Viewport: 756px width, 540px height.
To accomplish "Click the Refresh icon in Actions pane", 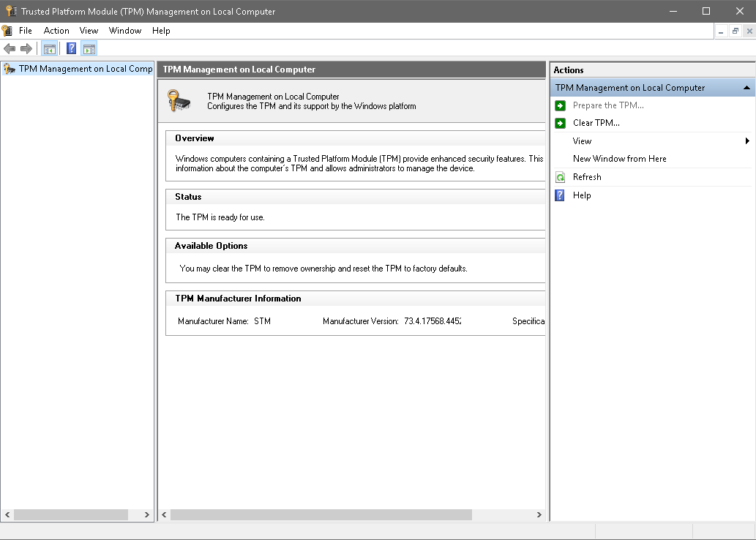I will pos(560,177).
